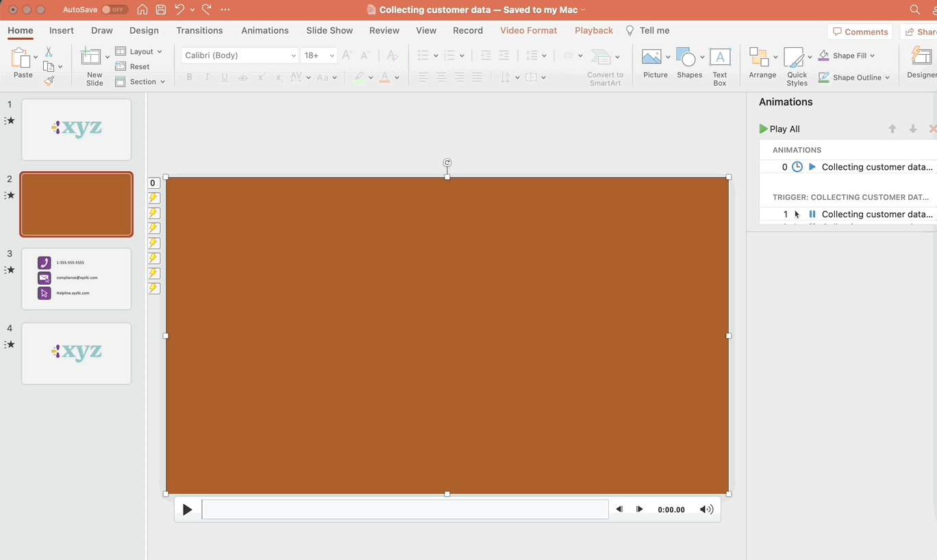Image resolution: width=937 pixels, height=560 pixels.
Task: Toggle Bold formatting
Action: [190, 77]
